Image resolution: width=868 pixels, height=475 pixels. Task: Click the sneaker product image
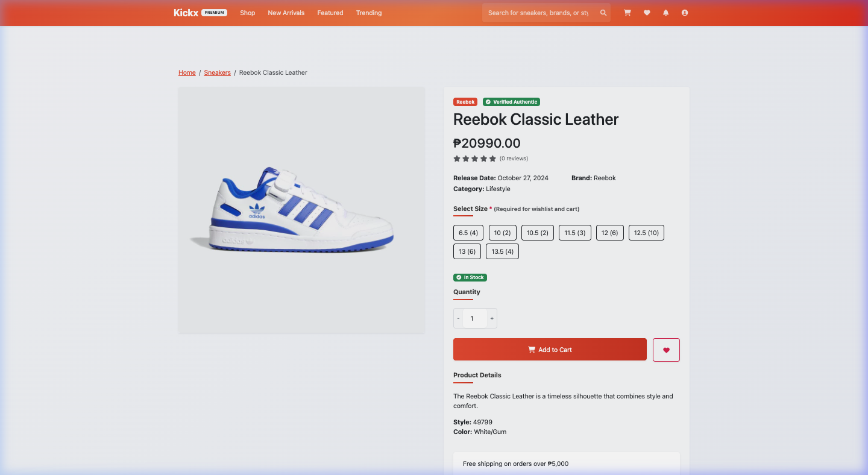(301, 210)
